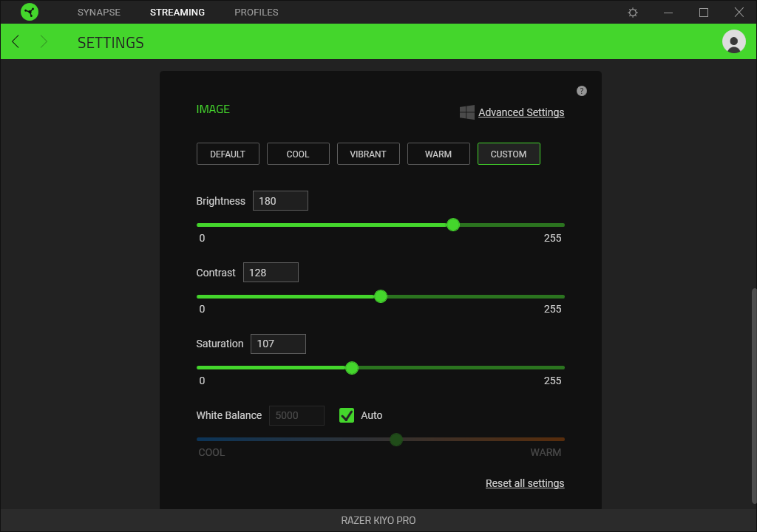Open the settings gear icon
The image size is (757, 532).
click(x=633, y=13)
